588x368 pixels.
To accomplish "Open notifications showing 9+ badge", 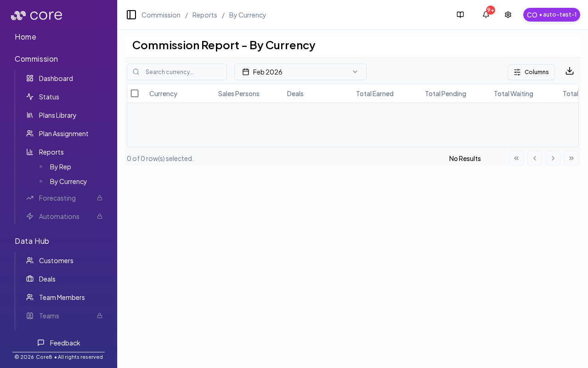I will [x=486, y=15].
